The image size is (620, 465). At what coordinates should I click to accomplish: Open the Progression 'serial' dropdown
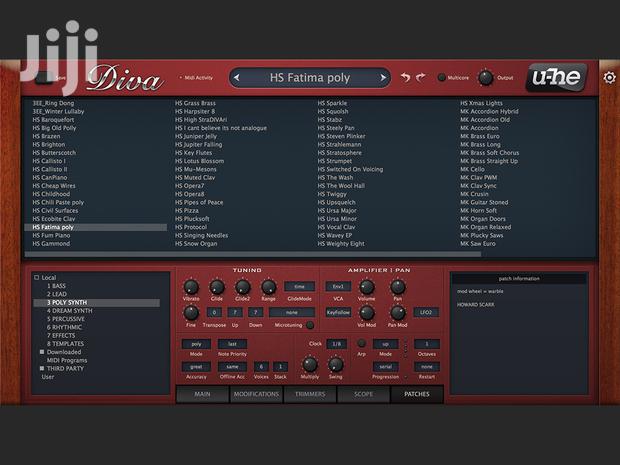385,367
